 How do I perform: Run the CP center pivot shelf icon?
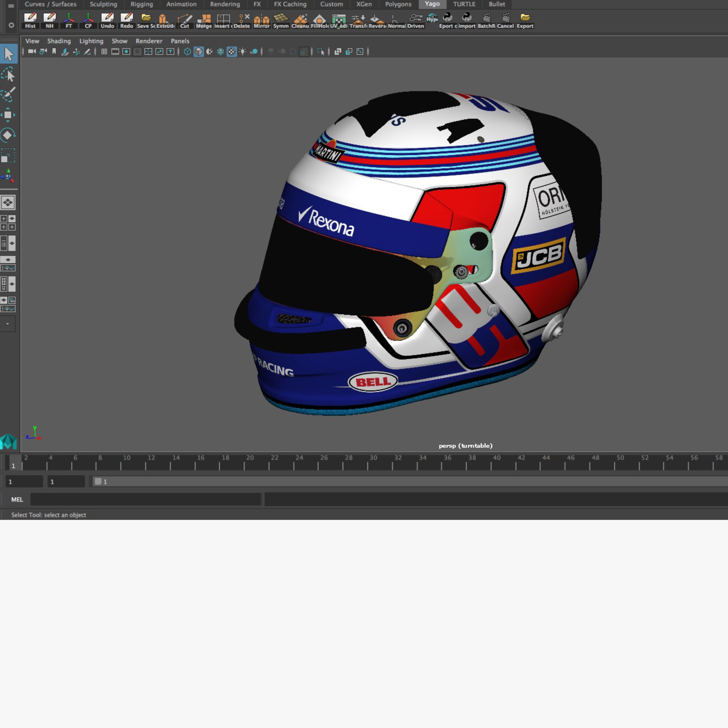click(88, 21)
